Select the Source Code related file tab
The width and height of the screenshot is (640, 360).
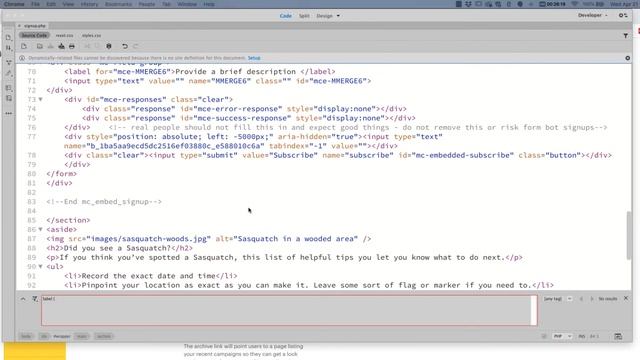[34, 36]
